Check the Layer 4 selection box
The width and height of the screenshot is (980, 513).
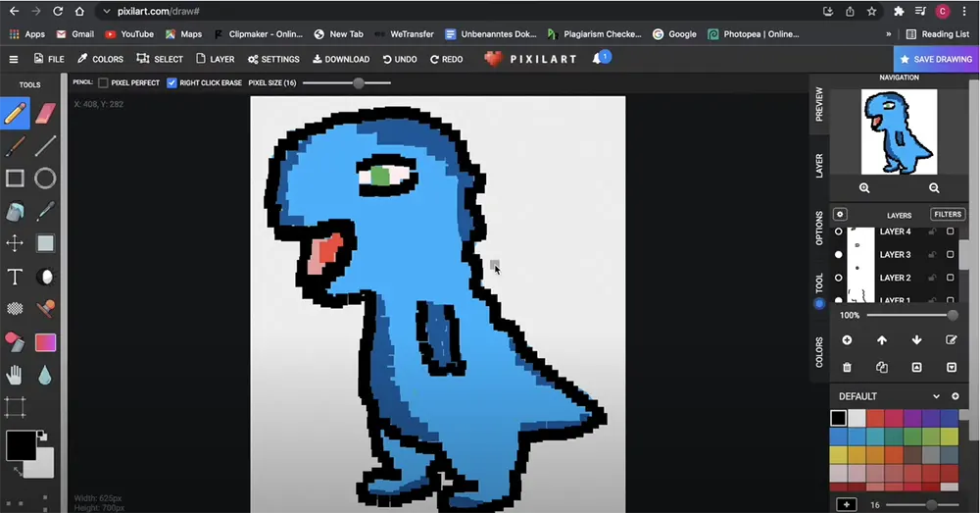tap(951, 231)
